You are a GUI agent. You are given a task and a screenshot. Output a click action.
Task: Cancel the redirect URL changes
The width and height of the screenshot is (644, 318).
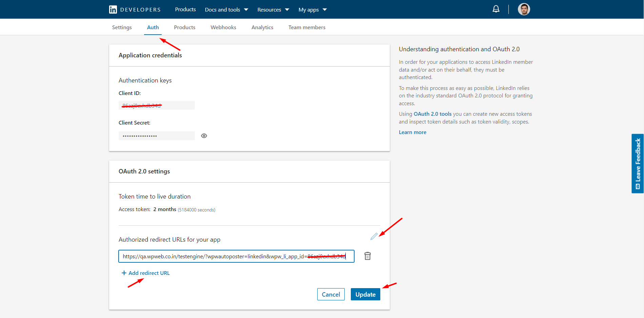click(x=331, y=294)
